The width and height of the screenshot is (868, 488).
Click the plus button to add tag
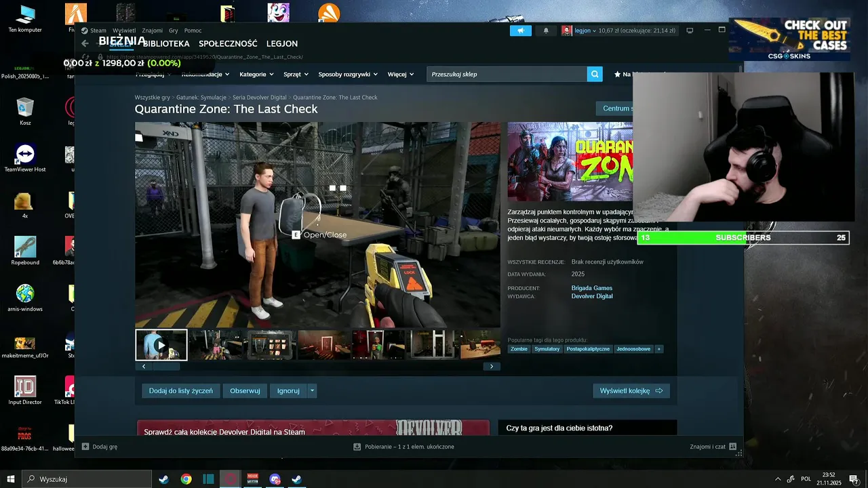[658, 349]
